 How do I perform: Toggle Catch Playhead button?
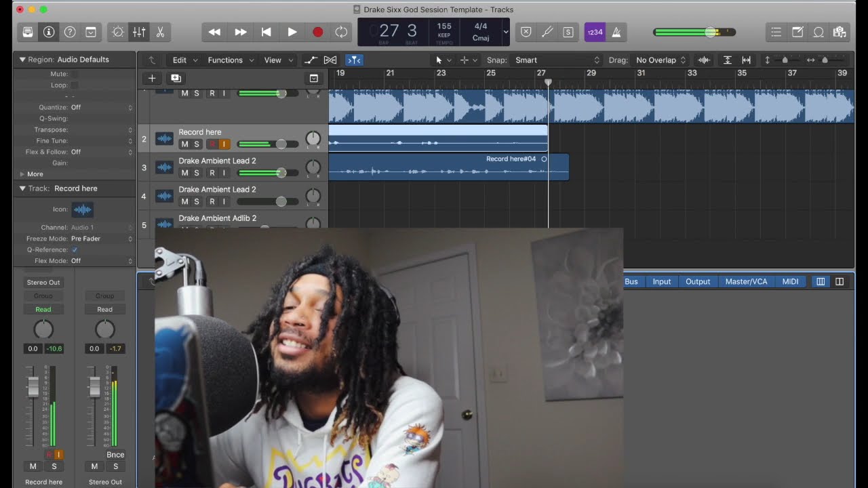click(x=353, y=60)
